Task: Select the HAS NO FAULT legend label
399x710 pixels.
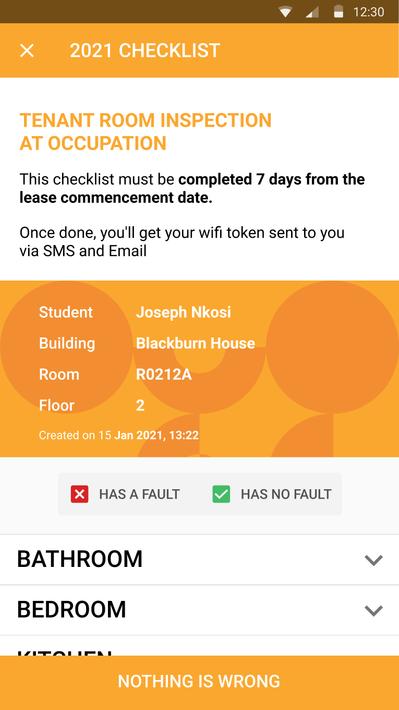Action: click(286, 494)
